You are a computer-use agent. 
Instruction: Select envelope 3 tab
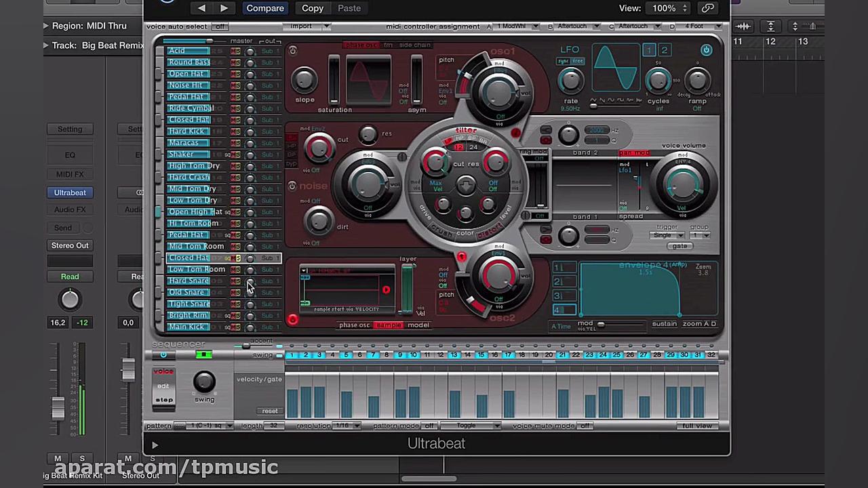563,296
